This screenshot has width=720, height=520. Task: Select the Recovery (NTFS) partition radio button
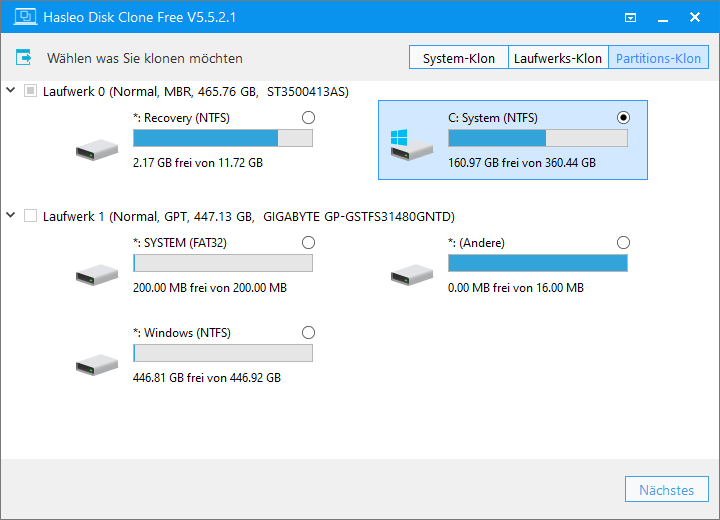[309, 118]
